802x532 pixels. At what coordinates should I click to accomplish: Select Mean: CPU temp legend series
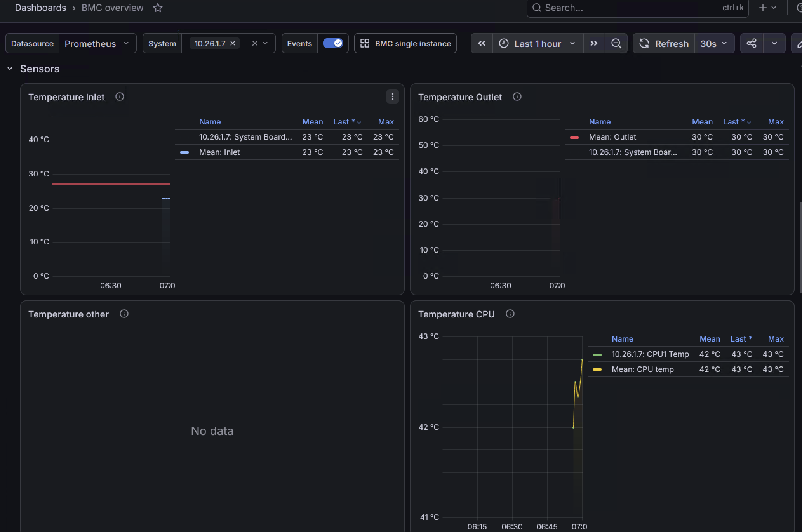(x=643, y=369)
